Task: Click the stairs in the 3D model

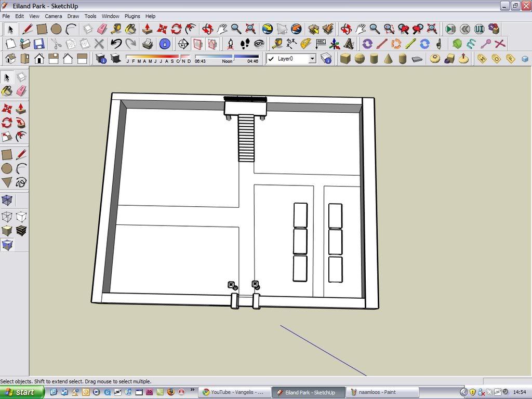Action: (246, 138)
